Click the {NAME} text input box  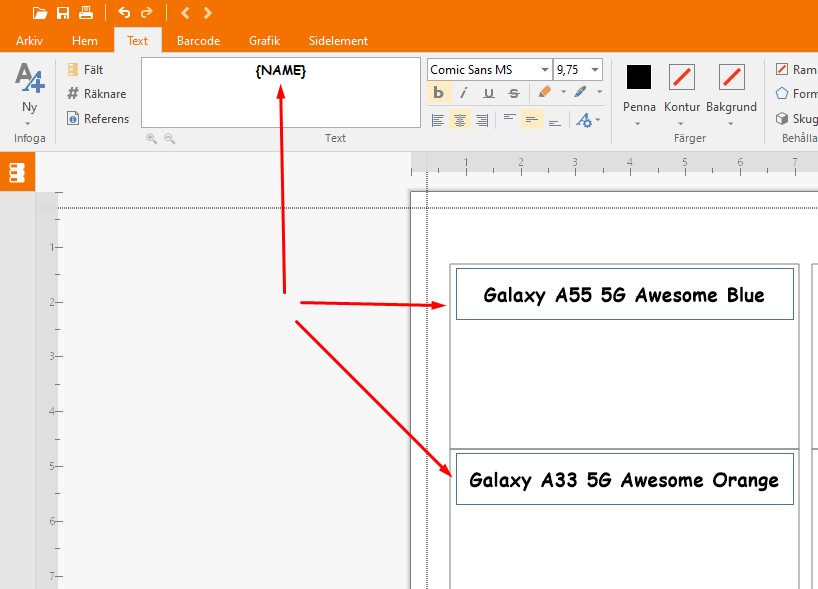tap(280, 92)
